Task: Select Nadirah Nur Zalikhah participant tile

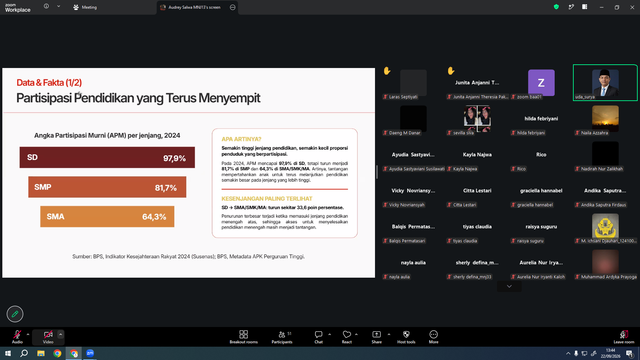Action: pyautogui.click(x=605, y=155)
